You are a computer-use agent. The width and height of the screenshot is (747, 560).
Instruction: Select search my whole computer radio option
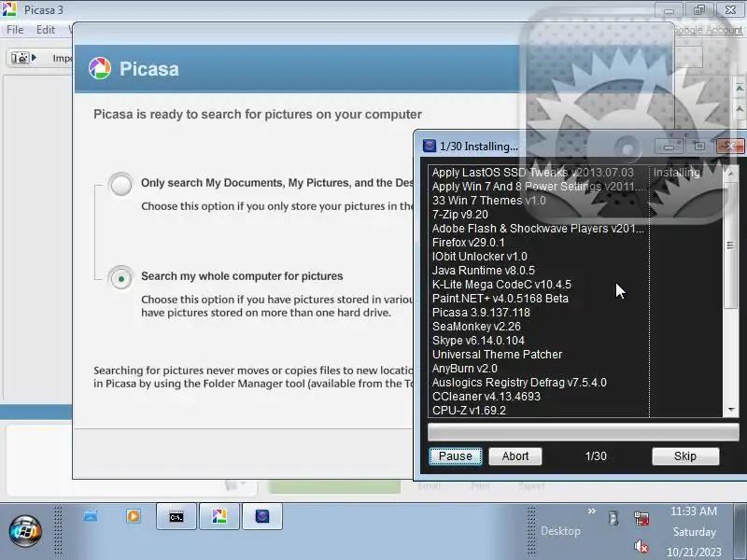point(121,278)
